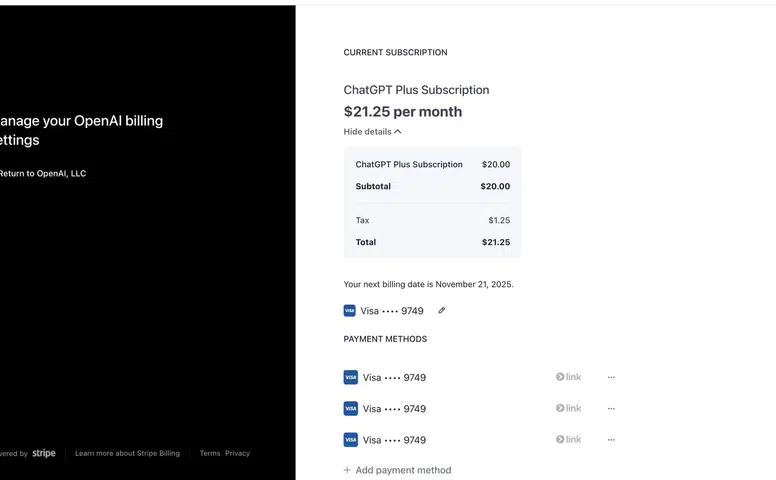This screenshot has width=776, height=480.
Task: Click the link badge on the first payment method
Action: click(568, 377)
